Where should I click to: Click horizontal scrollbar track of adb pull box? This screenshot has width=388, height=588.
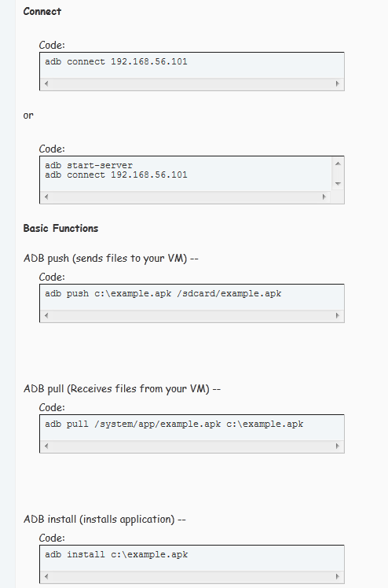(192, 446)
